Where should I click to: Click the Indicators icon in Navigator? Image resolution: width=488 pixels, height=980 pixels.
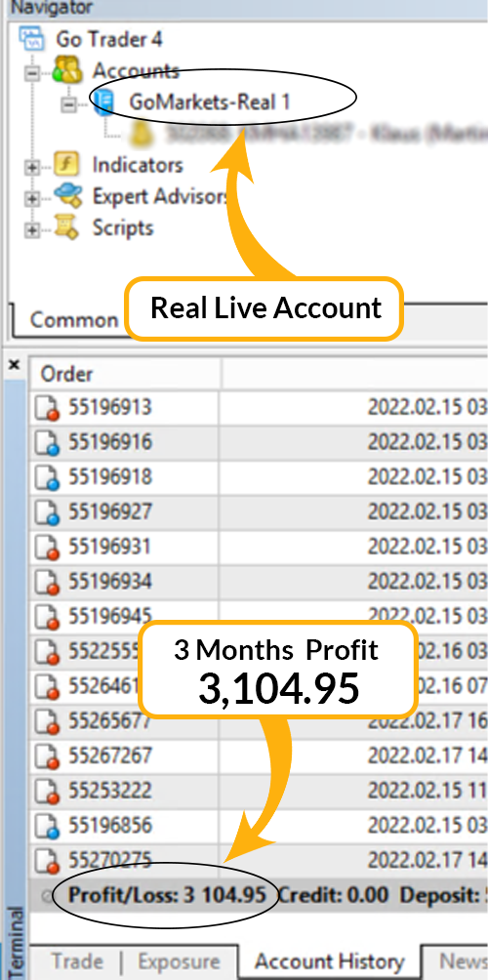point(66,165)
